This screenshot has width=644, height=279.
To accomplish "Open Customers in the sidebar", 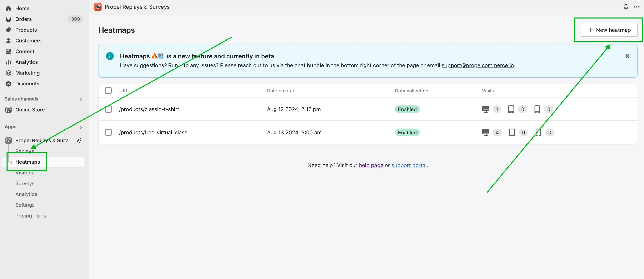I will click(x=28, y=40).
